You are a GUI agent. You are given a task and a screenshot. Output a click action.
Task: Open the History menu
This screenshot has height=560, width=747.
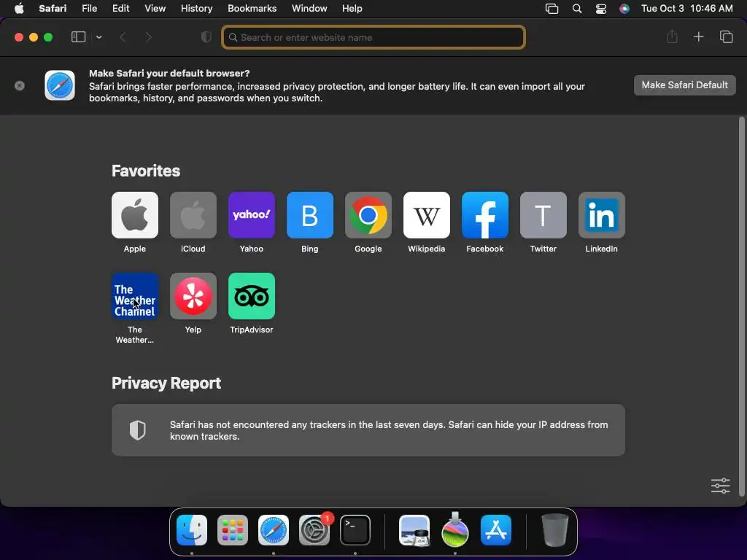pos(196,9)
